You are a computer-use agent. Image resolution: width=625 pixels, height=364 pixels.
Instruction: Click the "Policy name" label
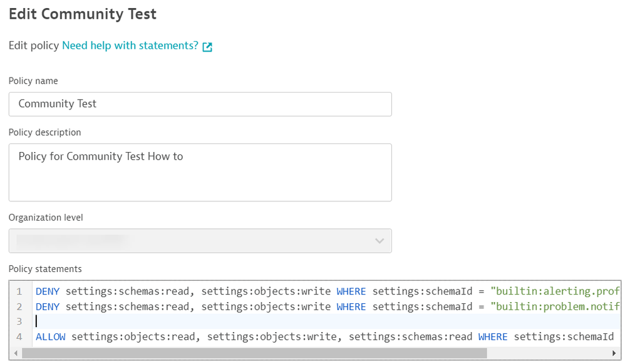[33, 81]
